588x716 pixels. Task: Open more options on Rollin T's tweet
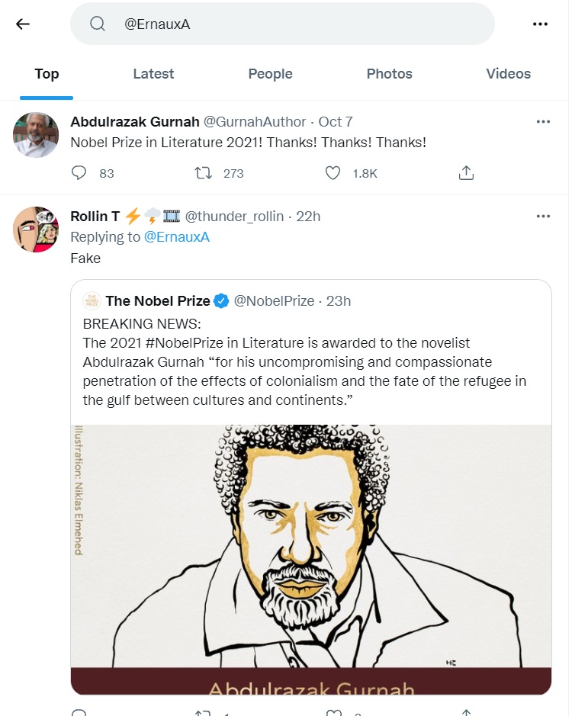point(543,216)
